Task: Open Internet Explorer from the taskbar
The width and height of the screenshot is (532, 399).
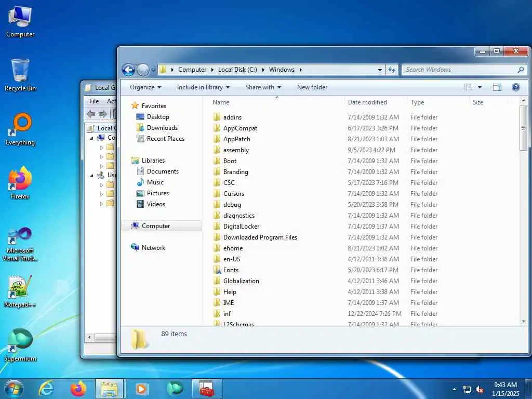Action: point(46,389)
